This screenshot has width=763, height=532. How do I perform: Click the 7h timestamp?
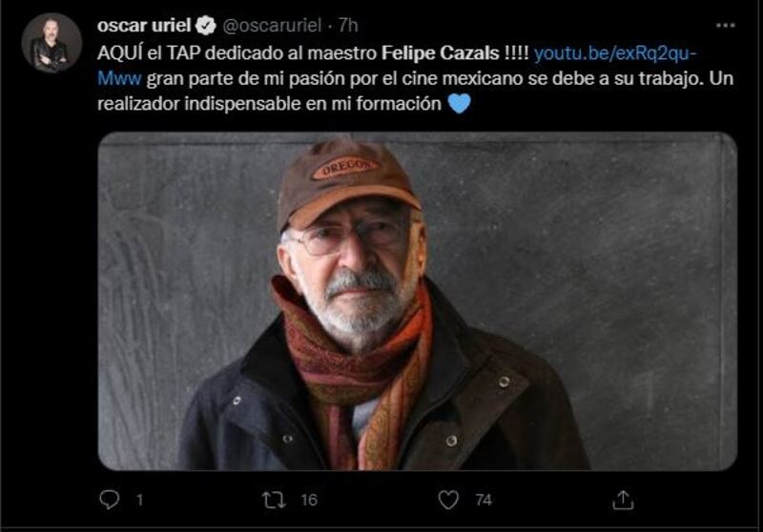348,26
